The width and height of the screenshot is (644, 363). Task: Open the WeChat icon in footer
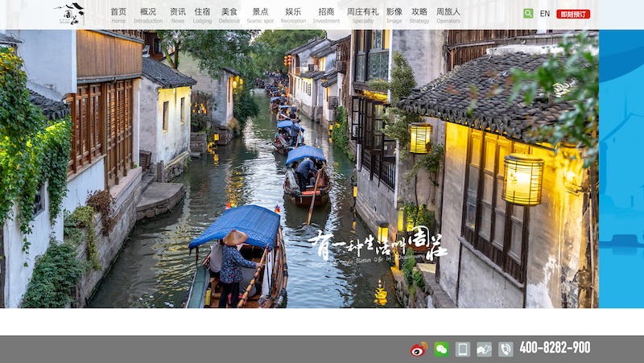[441, 349]
